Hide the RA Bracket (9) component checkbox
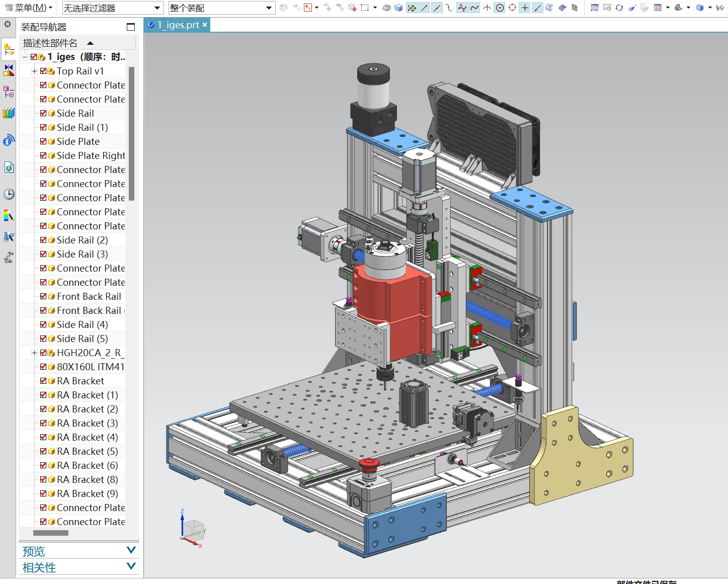 point(43,493)
